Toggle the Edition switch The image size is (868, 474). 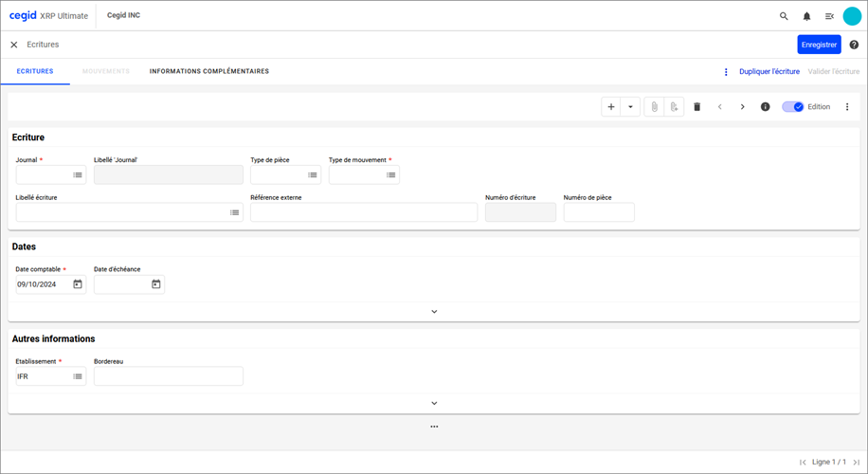[792, 107]
